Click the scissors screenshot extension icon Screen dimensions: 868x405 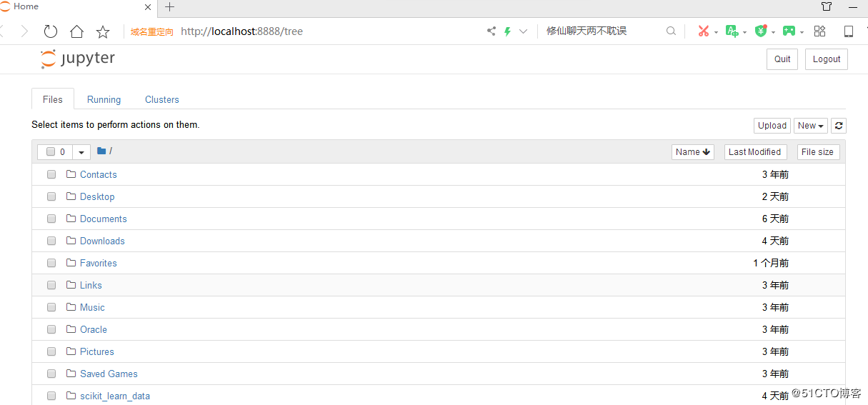[704, 31]
